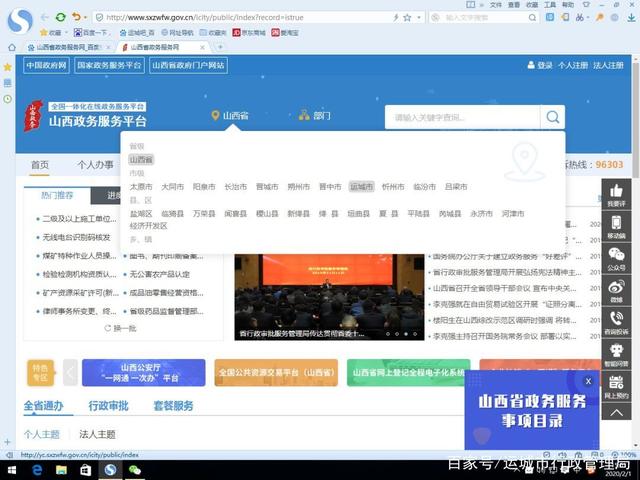640x480 pixels.
Task: Expand the 部门 department selector
Action: click(x=315, y=116)
